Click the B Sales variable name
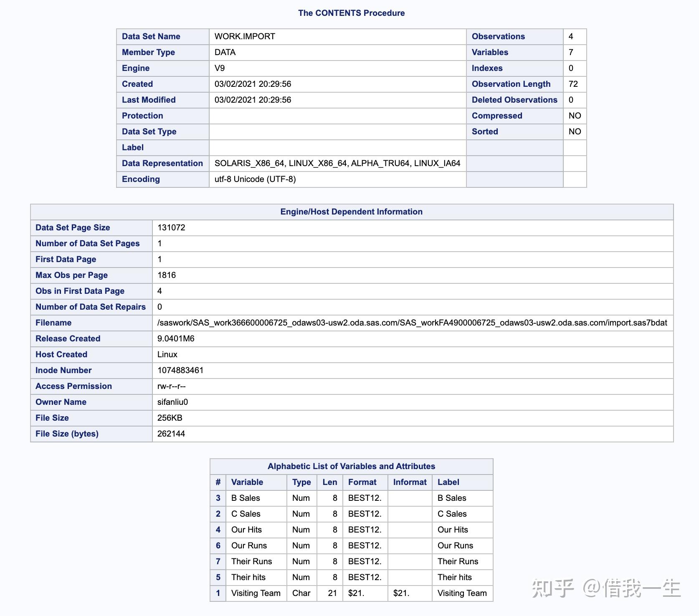699x616 pixels. pos(246,498)
